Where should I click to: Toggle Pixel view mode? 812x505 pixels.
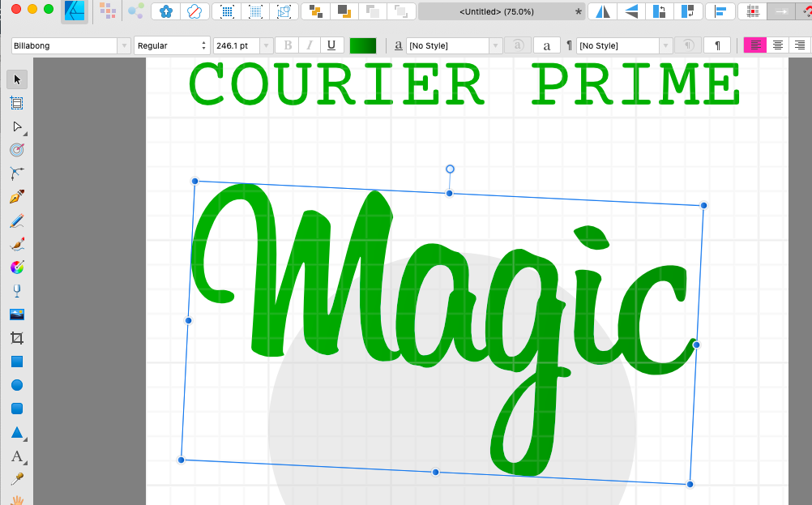point(228,11)
